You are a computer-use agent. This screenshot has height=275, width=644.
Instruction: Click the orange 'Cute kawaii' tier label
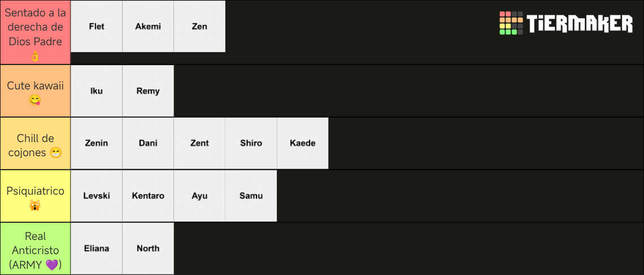[36, 91]
